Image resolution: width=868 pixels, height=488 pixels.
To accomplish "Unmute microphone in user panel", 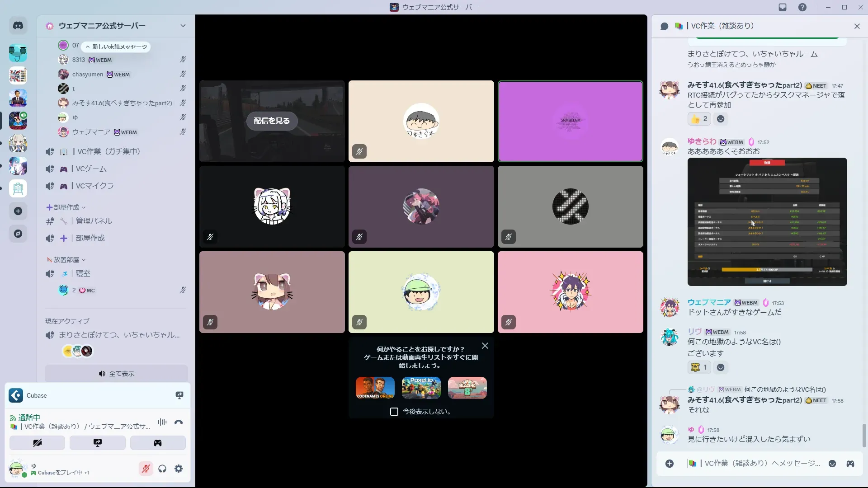I will click(146, 469).
